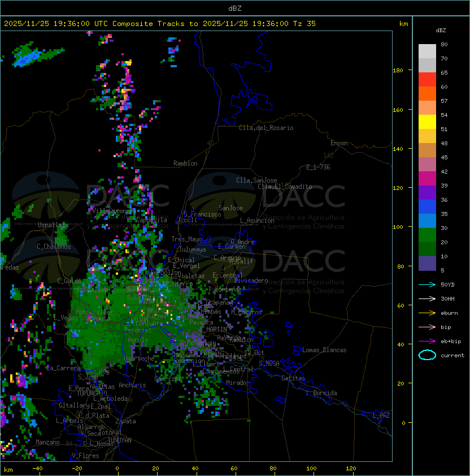Click the magenta eb+bip arrow legend symbol
The image size is (470, 476).
[427, 341]
